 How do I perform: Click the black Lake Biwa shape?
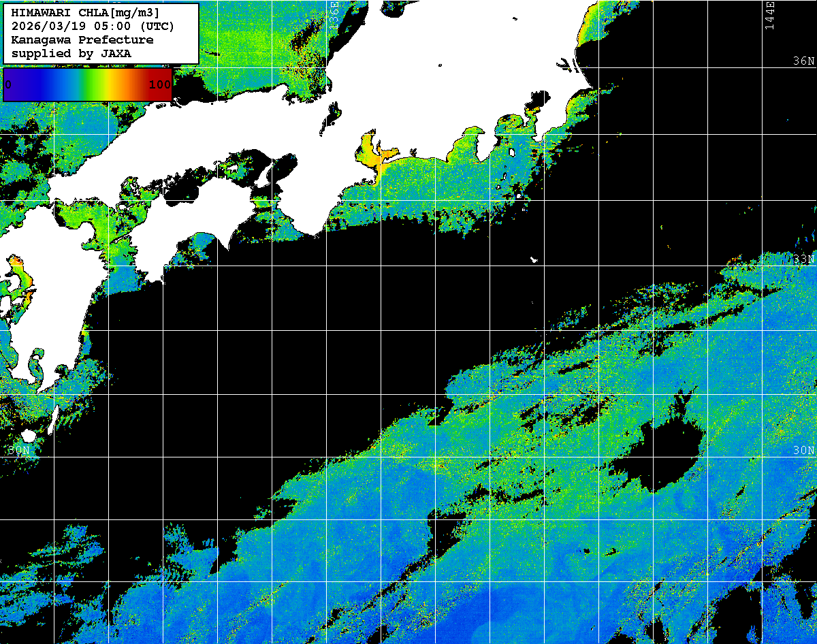click(x=332, y=117)
